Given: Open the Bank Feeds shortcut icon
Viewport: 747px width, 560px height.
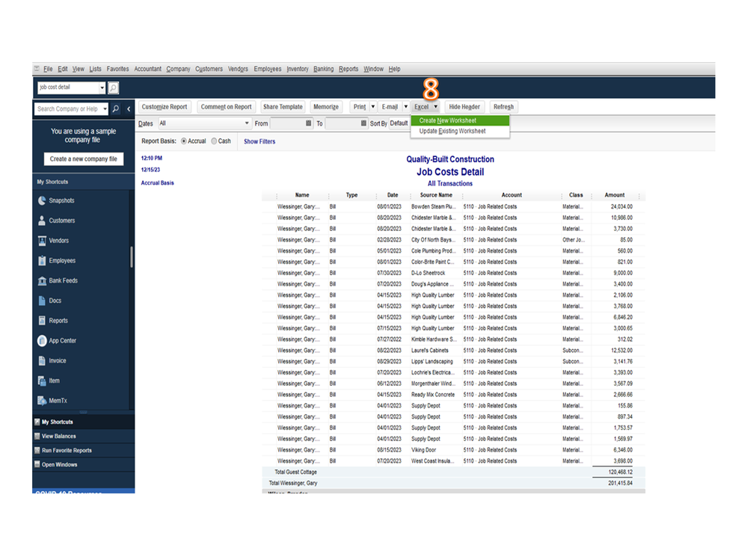Looking at the screenshot, I should coord(42,280).
